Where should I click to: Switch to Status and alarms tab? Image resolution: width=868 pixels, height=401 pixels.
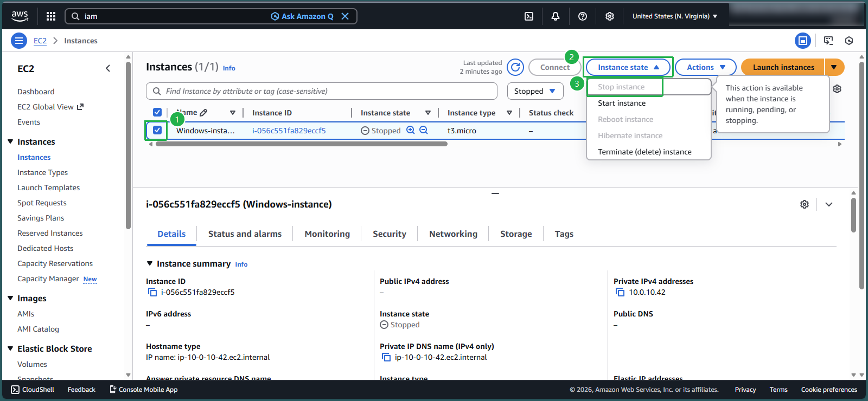[245, 234]
